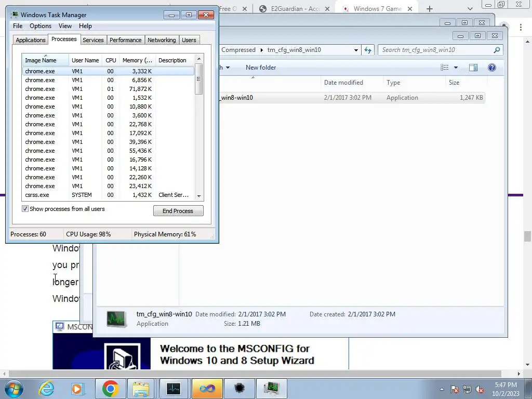Open the File Explorer taskbar icon

pos(141,389)
